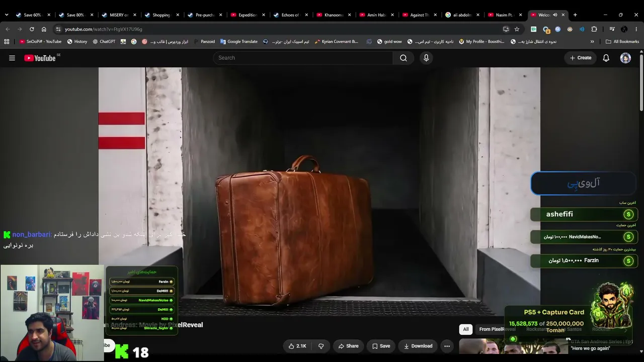Screen dimensions: 644x362
Task: View site information icon in address bar
Action: (58, 29)
